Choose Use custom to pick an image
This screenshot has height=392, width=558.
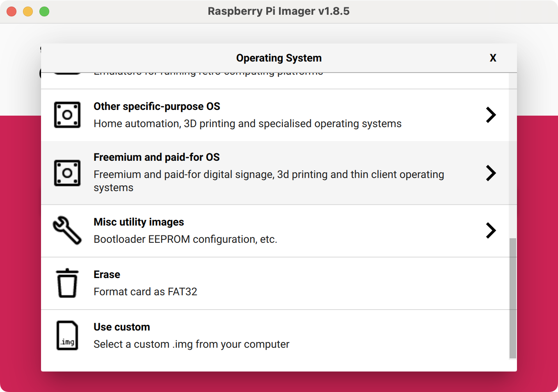[246, 335]
